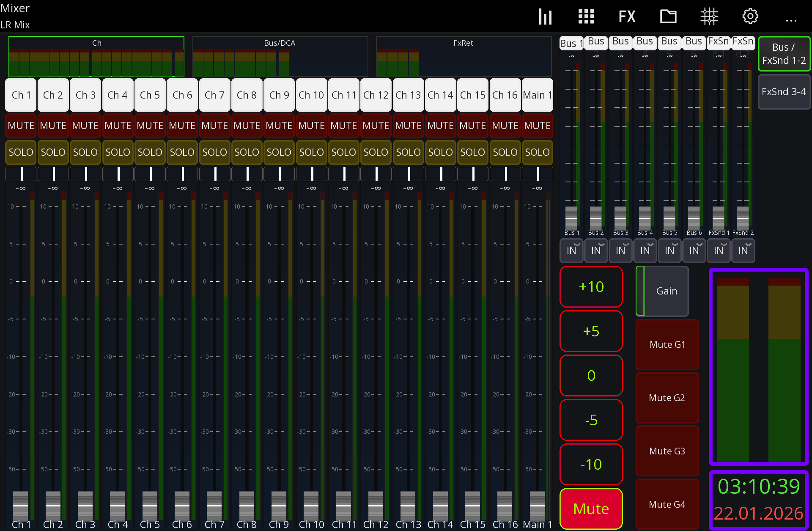Image resolution: width=812 pixels, height=531 pixels.
Task: Click the stereo main level meter
Action: click(x=759, y=367)
